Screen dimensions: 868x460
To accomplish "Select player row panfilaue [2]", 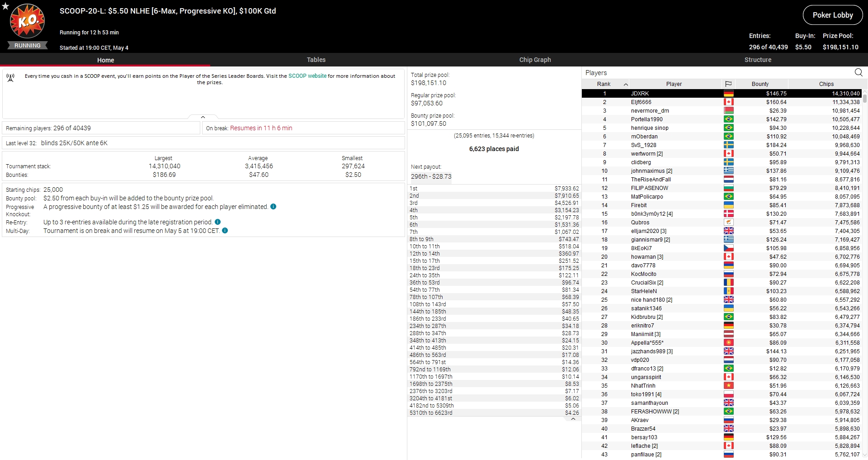I will tap(722, 455).
